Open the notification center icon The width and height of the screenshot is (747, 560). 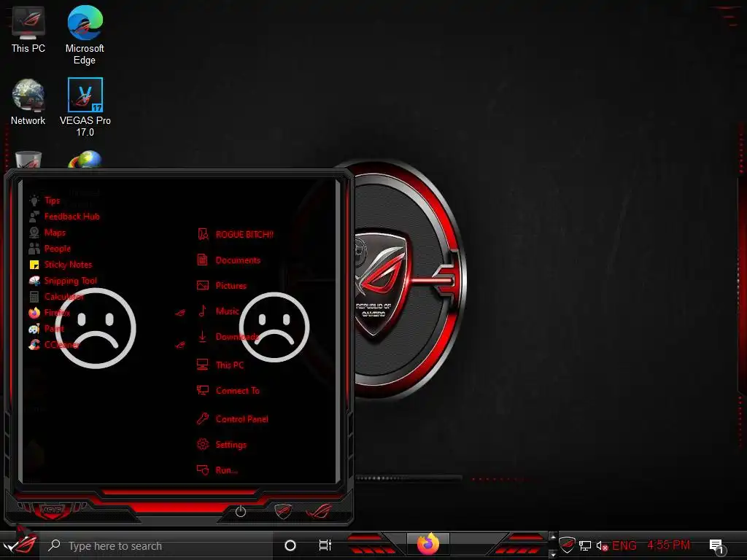tap(717, 545)
